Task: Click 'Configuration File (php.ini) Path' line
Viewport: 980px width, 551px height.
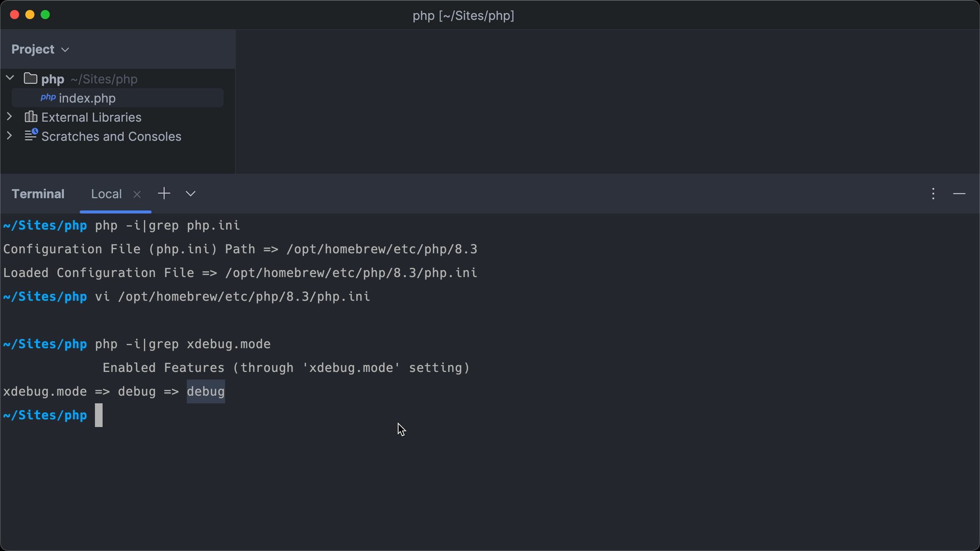Action: click(240, 249)
